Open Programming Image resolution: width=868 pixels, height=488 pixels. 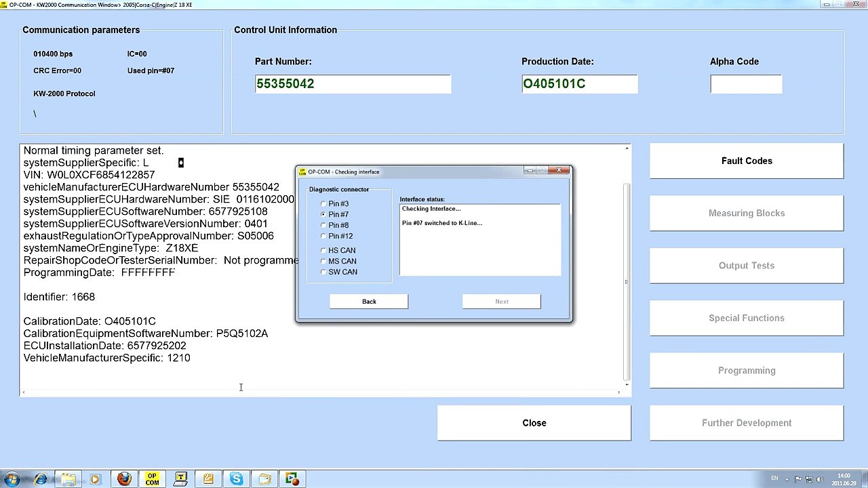[x=747, y=370]
